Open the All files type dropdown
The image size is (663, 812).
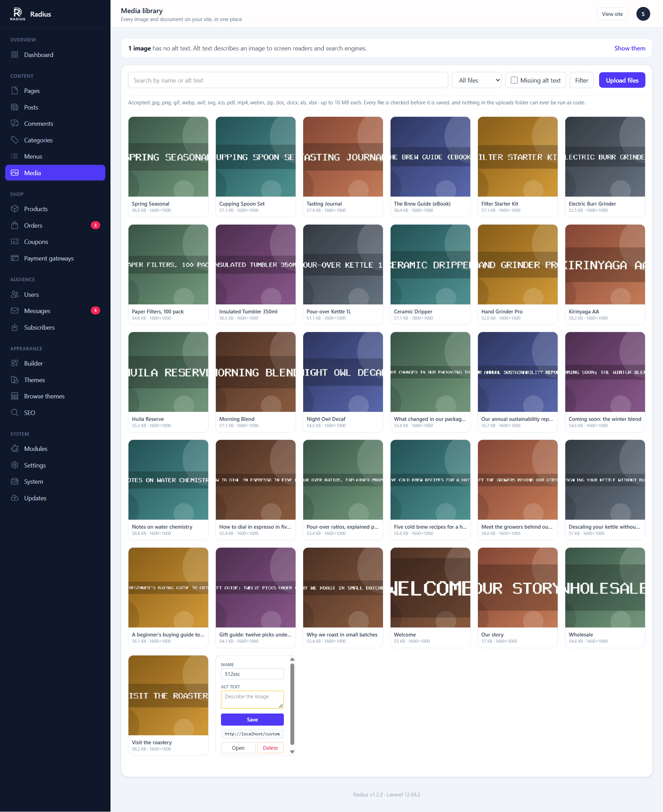(x=476, y=80)
